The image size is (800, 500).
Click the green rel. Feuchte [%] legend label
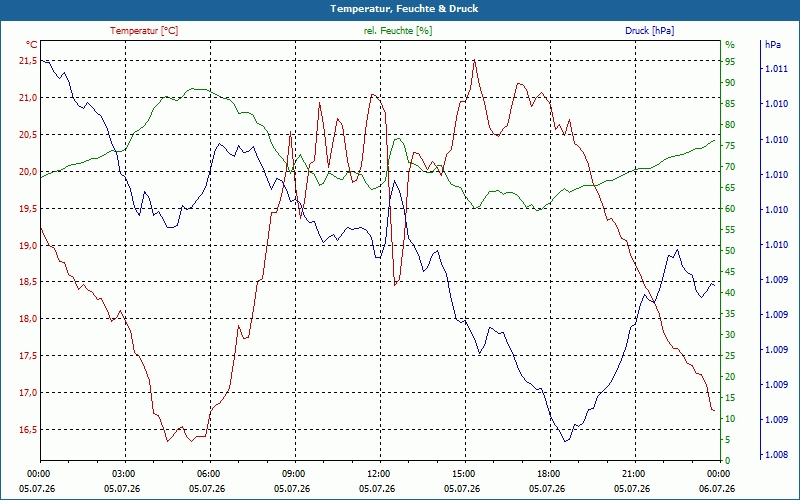click(397, 31)
